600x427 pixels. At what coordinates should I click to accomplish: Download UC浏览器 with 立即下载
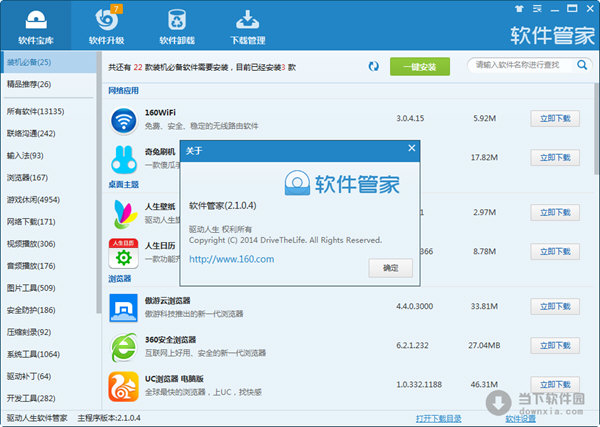[555, 385]
